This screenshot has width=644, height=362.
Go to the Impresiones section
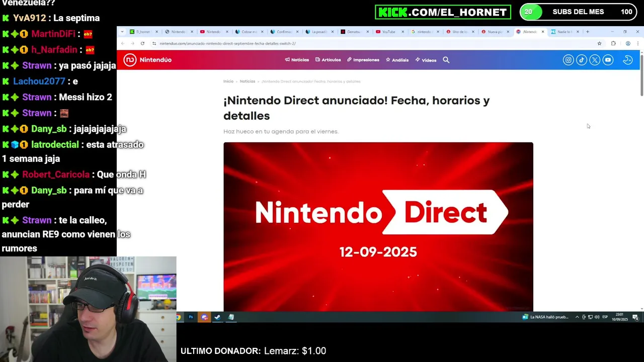coord(363,60)
